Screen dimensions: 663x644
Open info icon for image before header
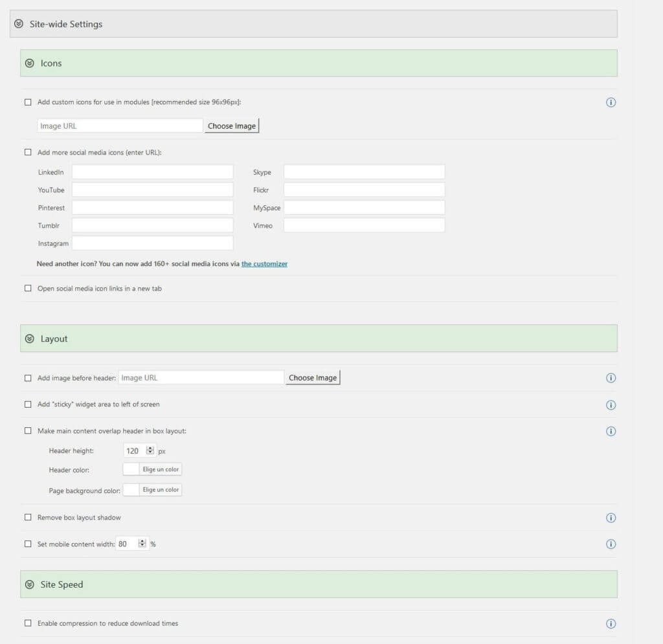(x=611, y=378)
